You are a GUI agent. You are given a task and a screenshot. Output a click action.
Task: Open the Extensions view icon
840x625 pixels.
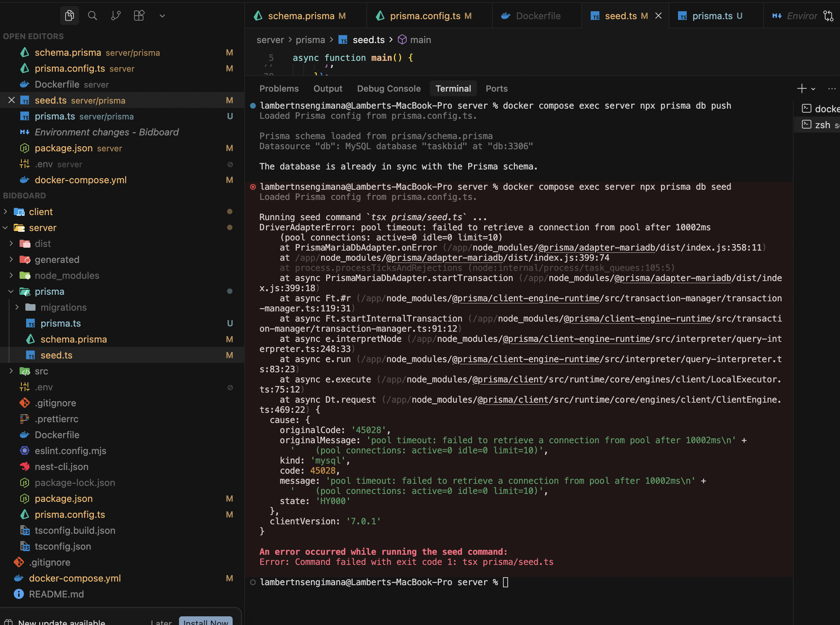click(x=139, y=16)
